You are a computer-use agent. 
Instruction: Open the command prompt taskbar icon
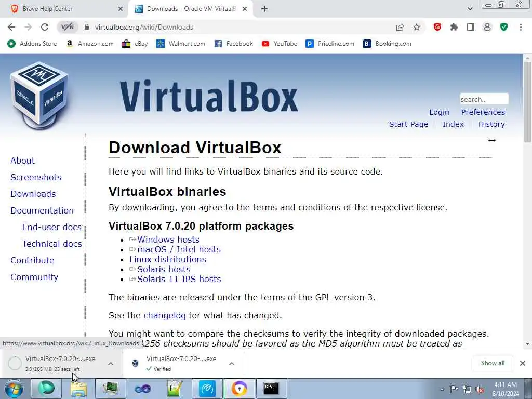pos(271,389)
